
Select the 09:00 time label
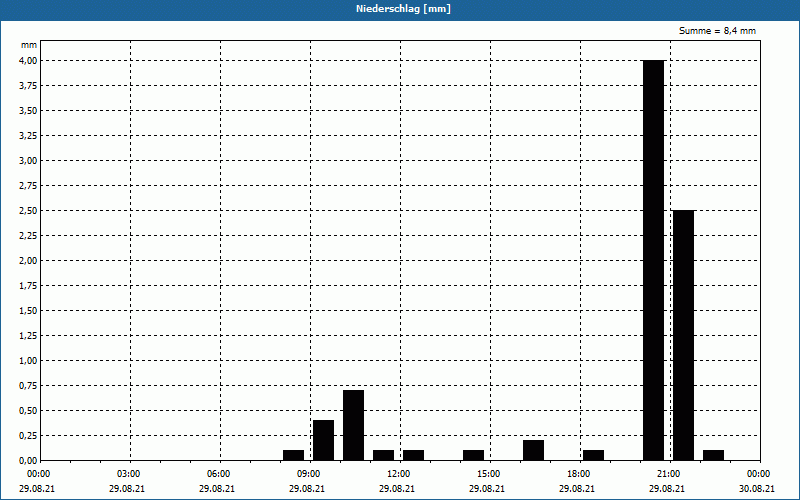(x=309, y=474)
